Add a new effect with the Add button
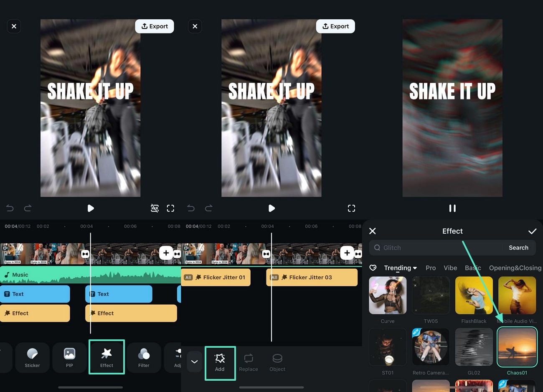543x392 pixels. click(220, 363)
